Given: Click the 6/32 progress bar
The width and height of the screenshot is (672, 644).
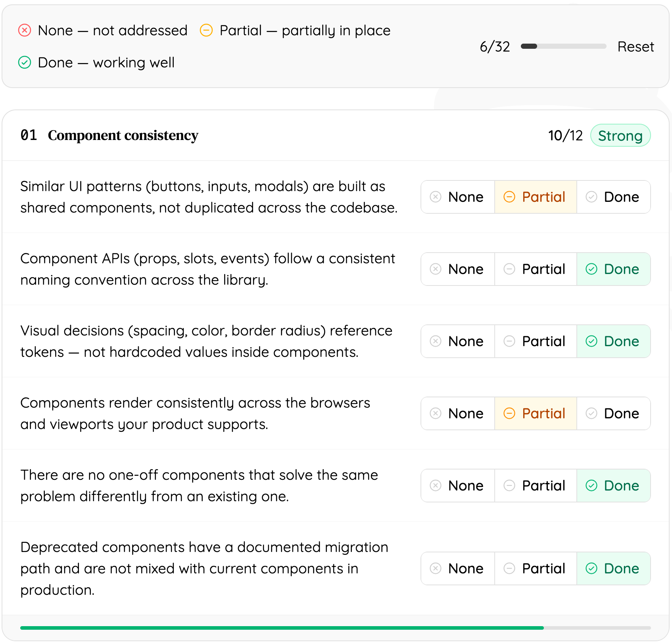Looking at the screenshot, I should point(563,46).
